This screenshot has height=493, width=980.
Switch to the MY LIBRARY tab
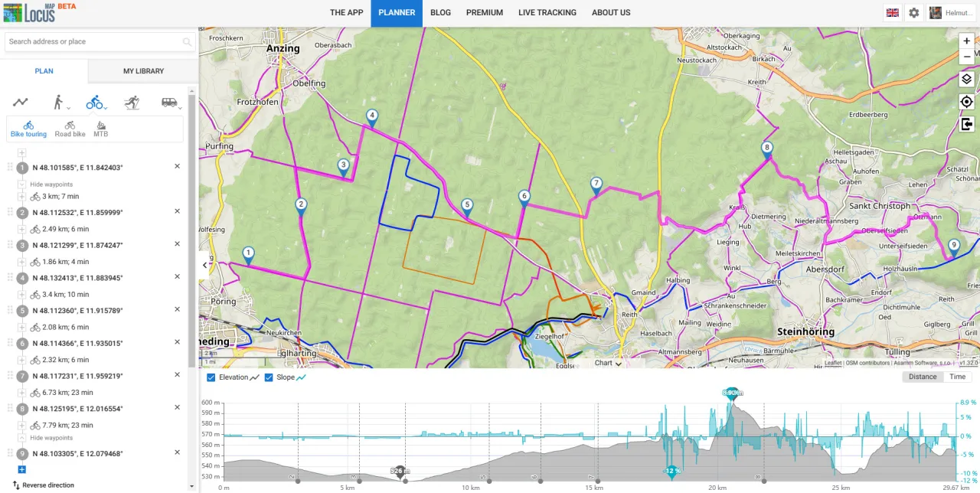pyautogui.click(x=143, y=70)
